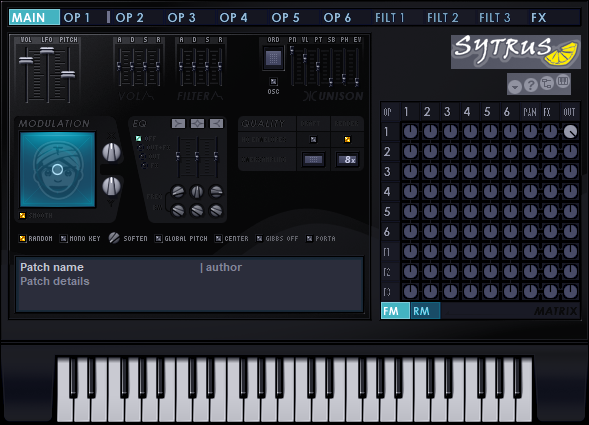Open the FILT 2 tab
589x425 pixels.
[443, 18]
